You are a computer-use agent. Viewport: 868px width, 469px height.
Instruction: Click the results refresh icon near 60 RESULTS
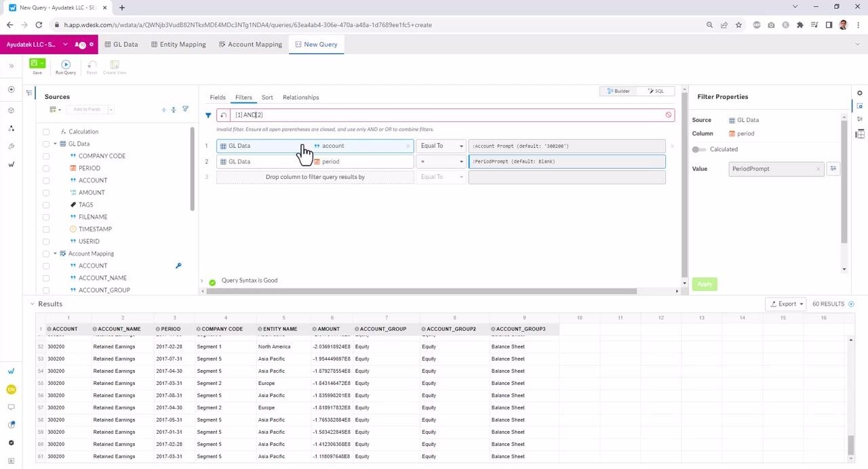tap(852, 304)
